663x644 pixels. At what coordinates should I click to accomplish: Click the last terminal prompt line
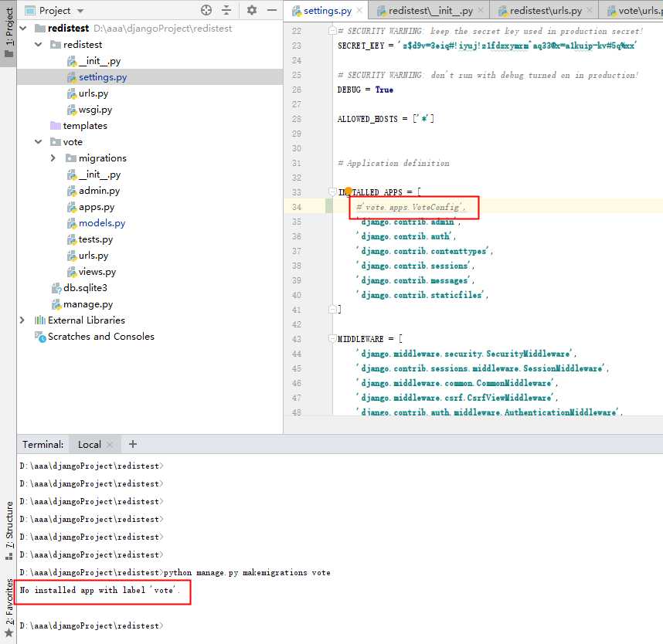click(x=91, y=625)
